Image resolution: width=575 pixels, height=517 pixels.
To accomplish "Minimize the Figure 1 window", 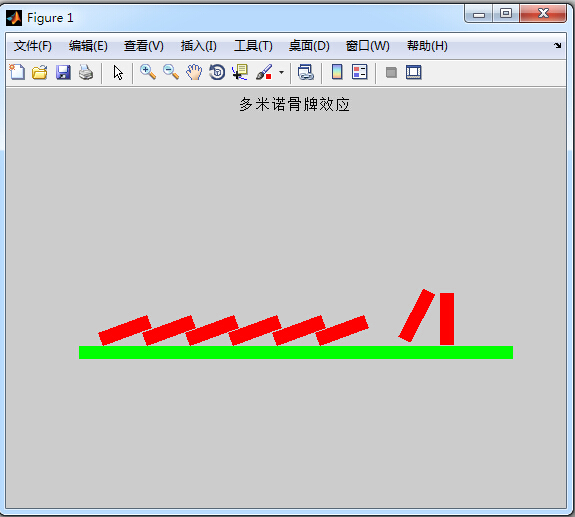I will (479, 15).
